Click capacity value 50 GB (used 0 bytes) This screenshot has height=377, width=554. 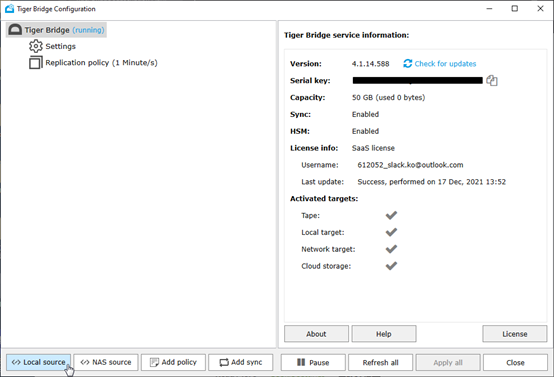[388, 98]
